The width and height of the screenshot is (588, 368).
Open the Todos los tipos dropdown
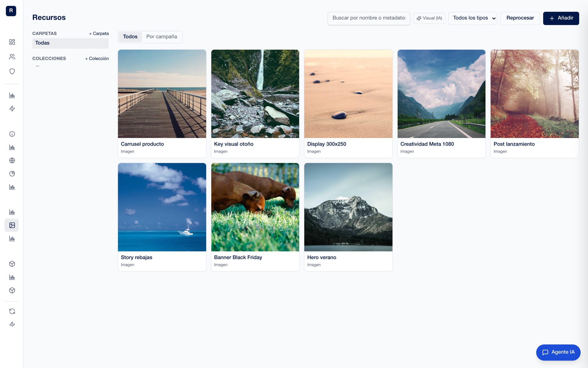(473, 18)
